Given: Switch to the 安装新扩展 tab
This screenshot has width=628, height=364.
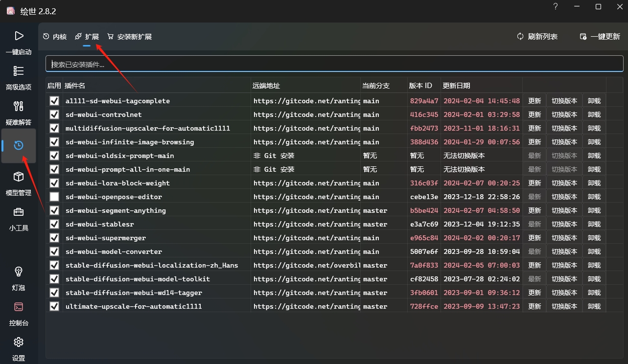Looking at the screenshot, I should (130, 37).
